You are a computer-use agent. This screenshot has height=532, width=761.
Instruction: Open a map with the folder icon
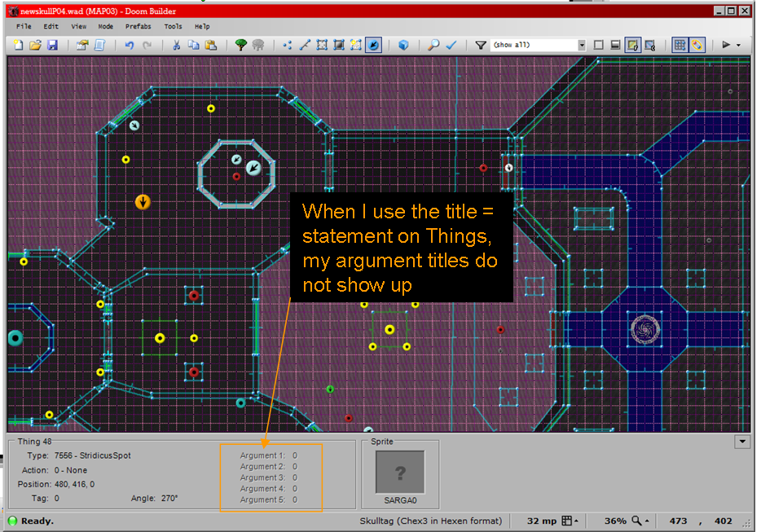click(35, 46)
